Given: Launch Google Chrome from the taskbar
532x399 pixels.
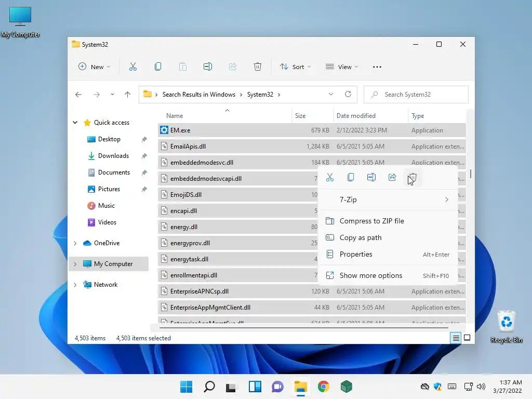Looking at the screenshot, I should click(x=323, y=387).
